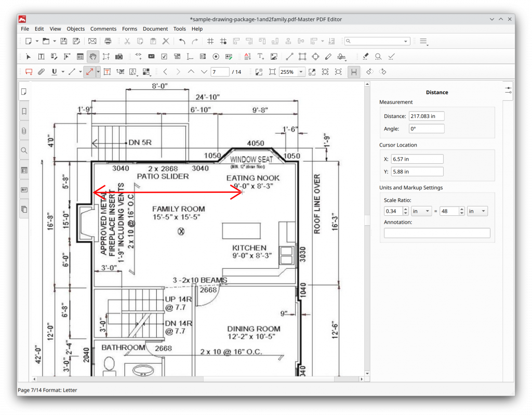Select the Underline text markup tool

(55, 72)
